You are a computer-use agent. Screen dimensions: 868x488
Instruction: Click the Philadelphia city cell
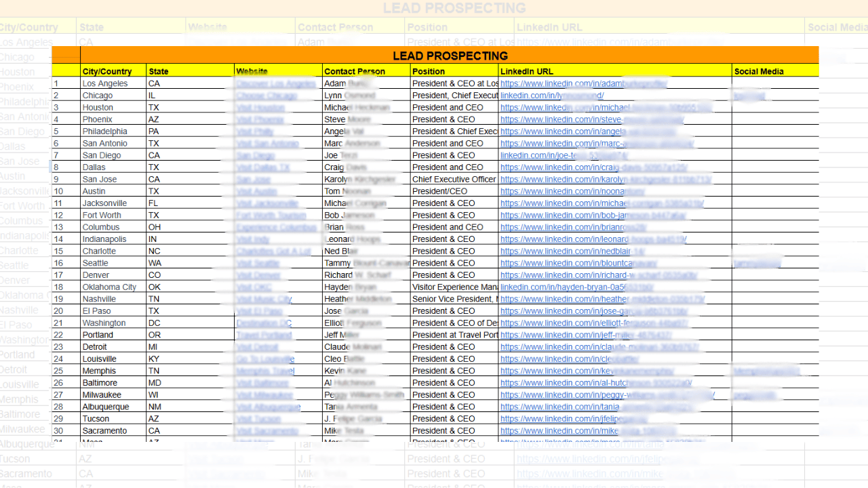pos(113,131)
